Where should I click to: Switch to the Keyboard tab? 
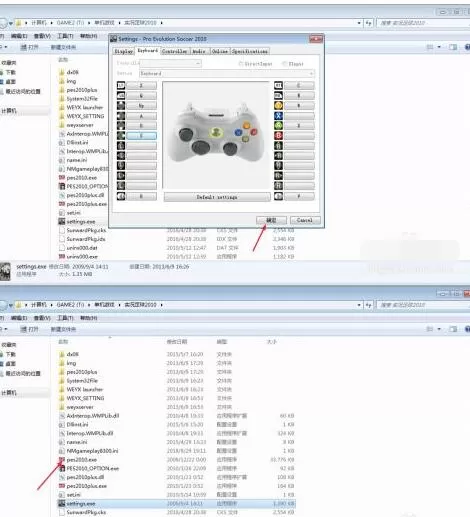[148, 51]
